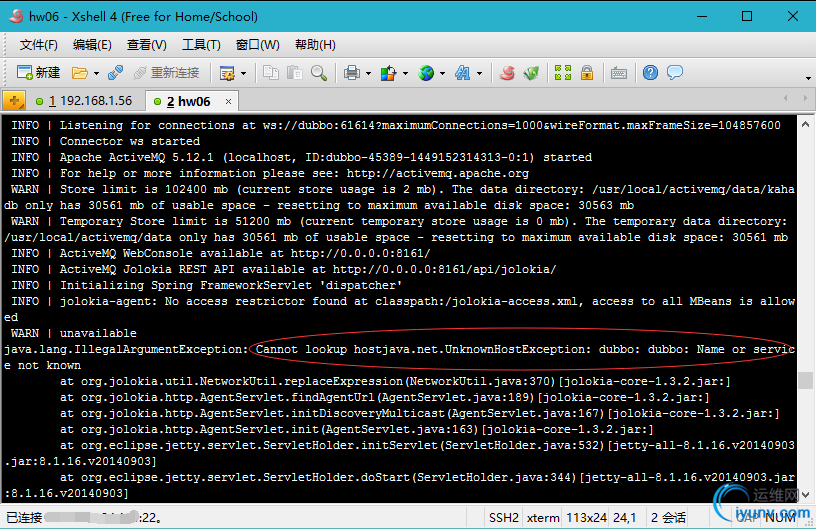Screen dimensions: 816x529
Task: Click the 重新连接 reconnect button
Action: [167, 73]
